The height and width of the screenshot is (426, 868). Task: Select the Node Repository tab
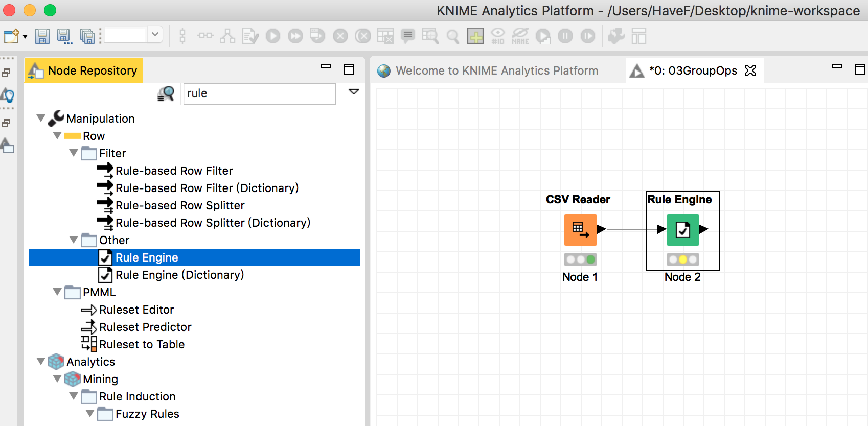(84, 70)
